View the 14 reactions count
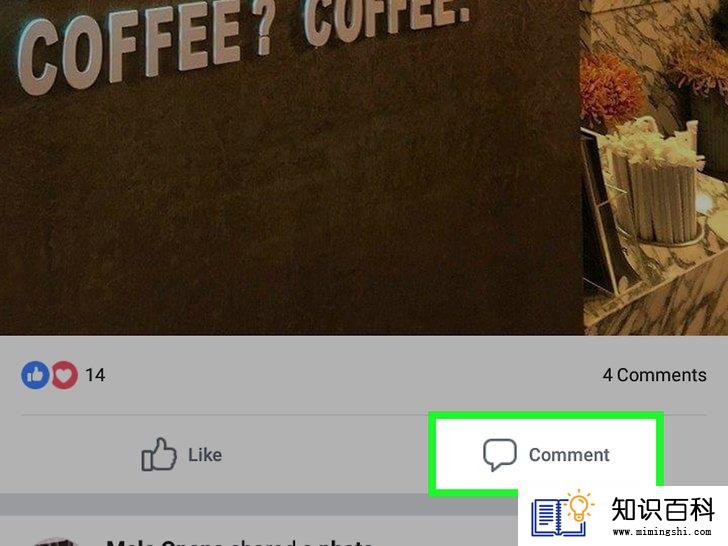 pos(95,375)
